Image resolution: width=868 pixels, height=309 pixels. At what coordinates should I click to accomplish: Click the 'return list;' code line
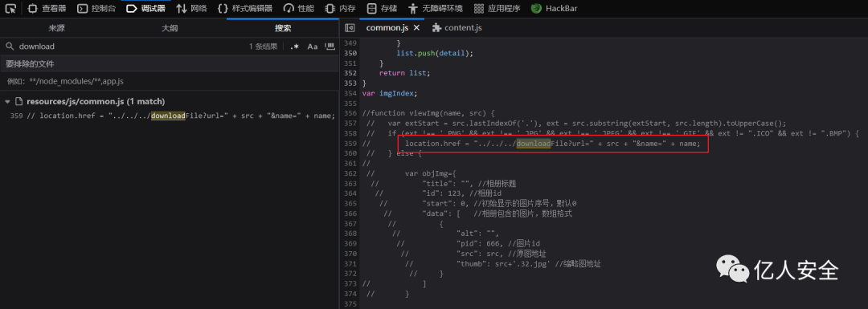coord(404,73)
